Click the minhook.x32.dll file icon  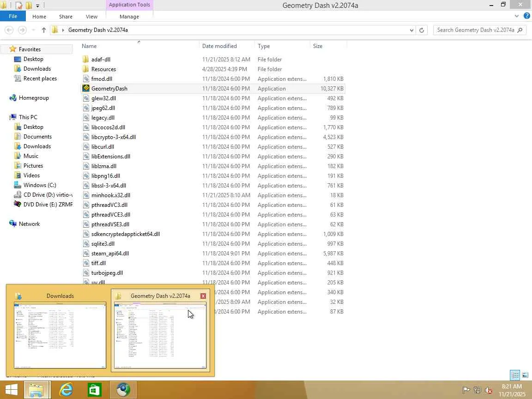click(x=86, y=195)
